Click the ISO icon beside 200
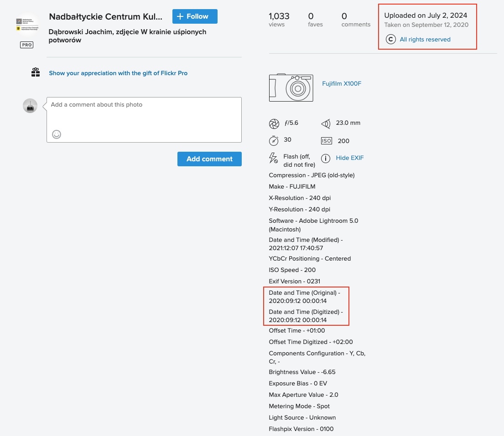 pyautogui.click(x=327, y=141)
